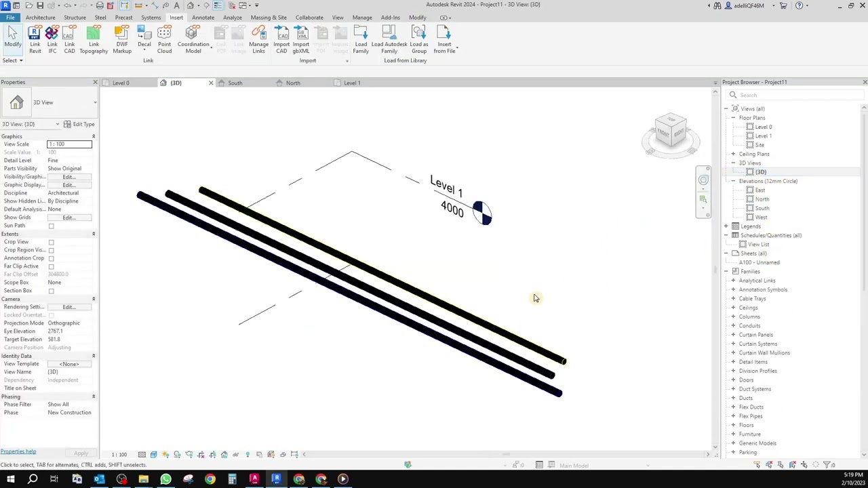Enable the Section Box checkbox
The height and width of the screenshot is (488, 868).
(51, 291)
